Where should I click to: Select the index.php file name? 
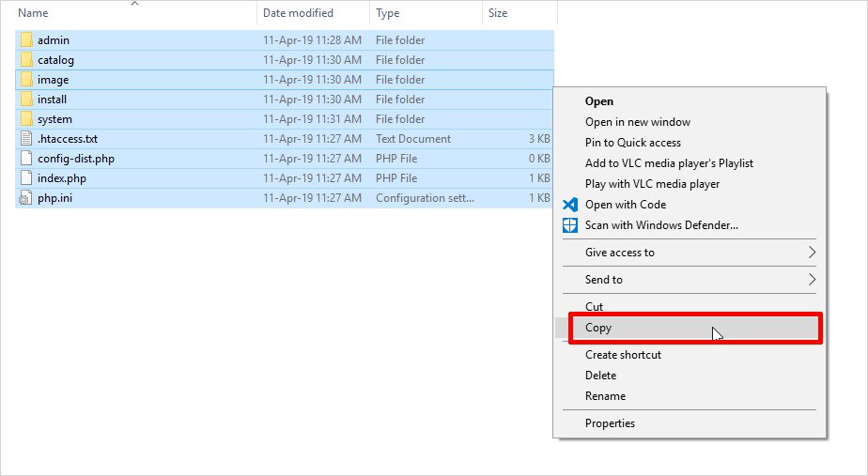point(62,178)
